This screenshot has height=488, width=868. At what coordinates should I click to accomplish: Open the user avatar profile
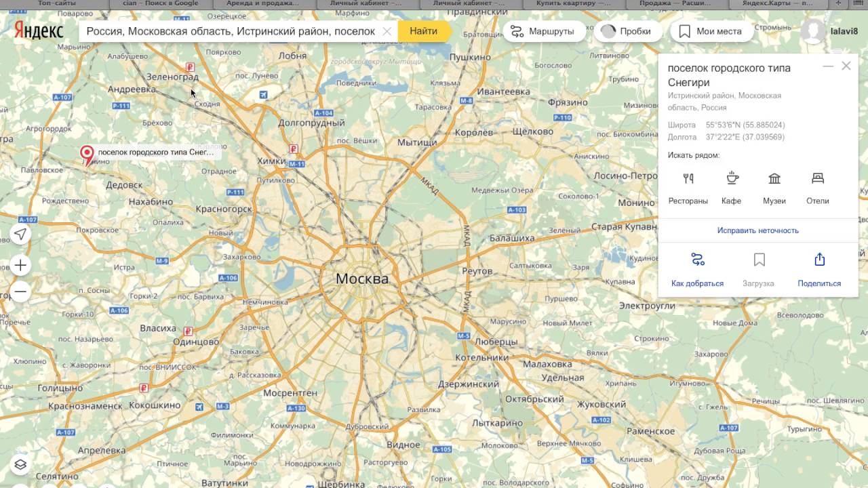(x=813, y=31)
